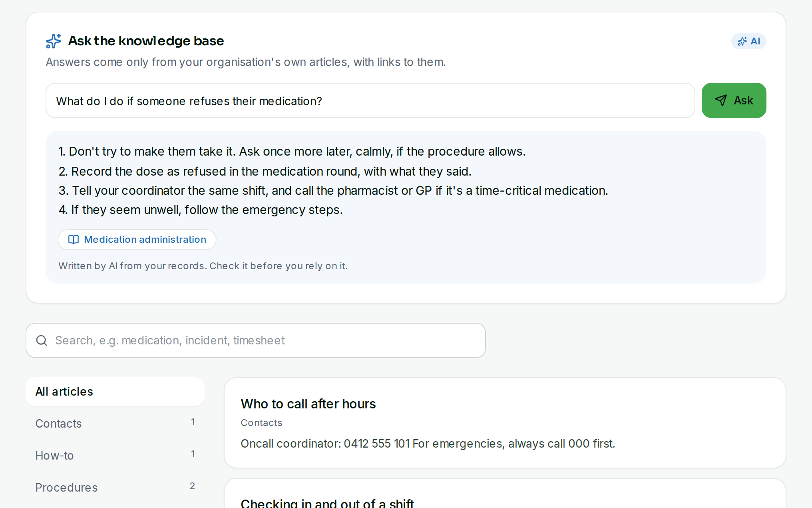Image resolution: width=812 pixels, height=508 pixels.
Task: Click the Contacts label under Who to call after hours
Action: point(261,423)
